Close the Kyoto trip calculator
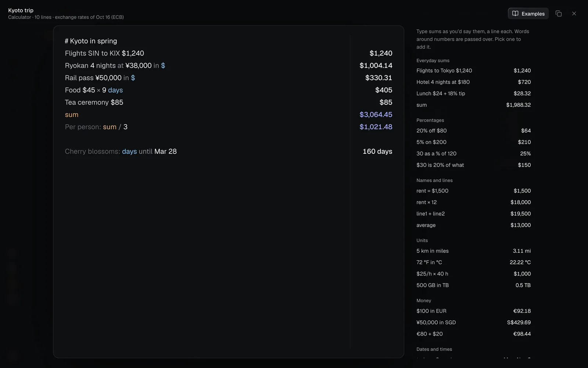Image resolution: width=588 pixels, height=368 pixels. pos(574,14)
